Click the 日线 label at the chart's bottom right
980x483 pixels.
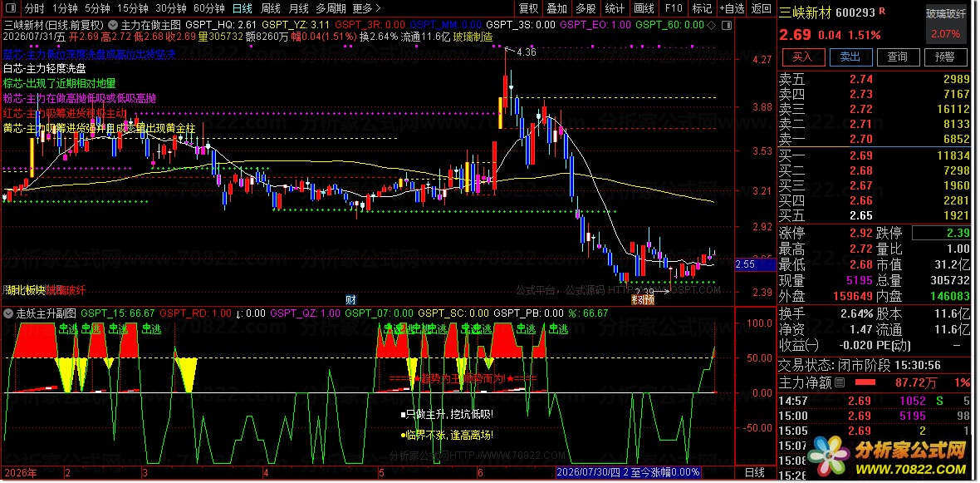pos(755,471)
